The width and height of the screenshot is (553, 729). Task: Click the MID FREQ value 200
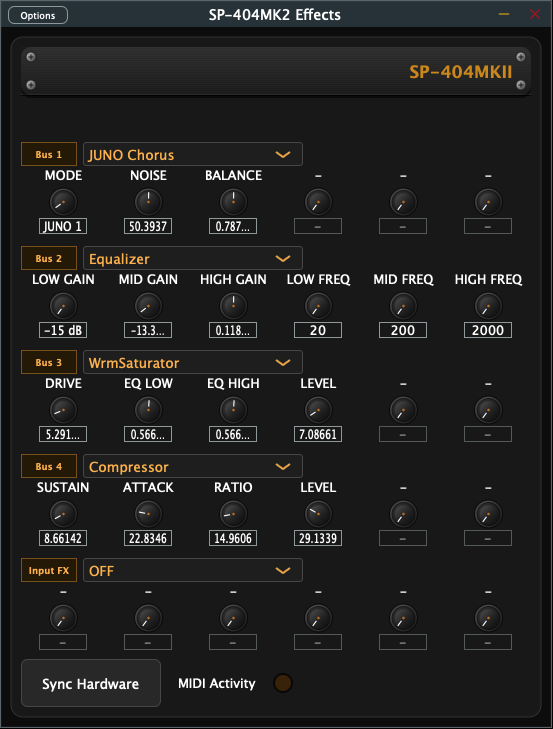click(403, 330)
